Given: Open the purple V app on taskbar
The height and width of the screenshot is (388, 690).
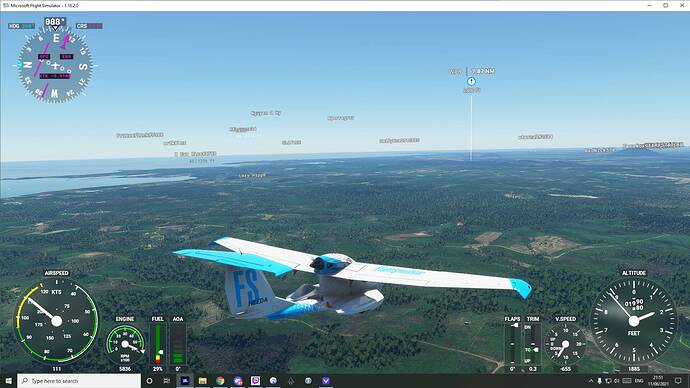Looking at the screenshot, I should click(326, 381).
